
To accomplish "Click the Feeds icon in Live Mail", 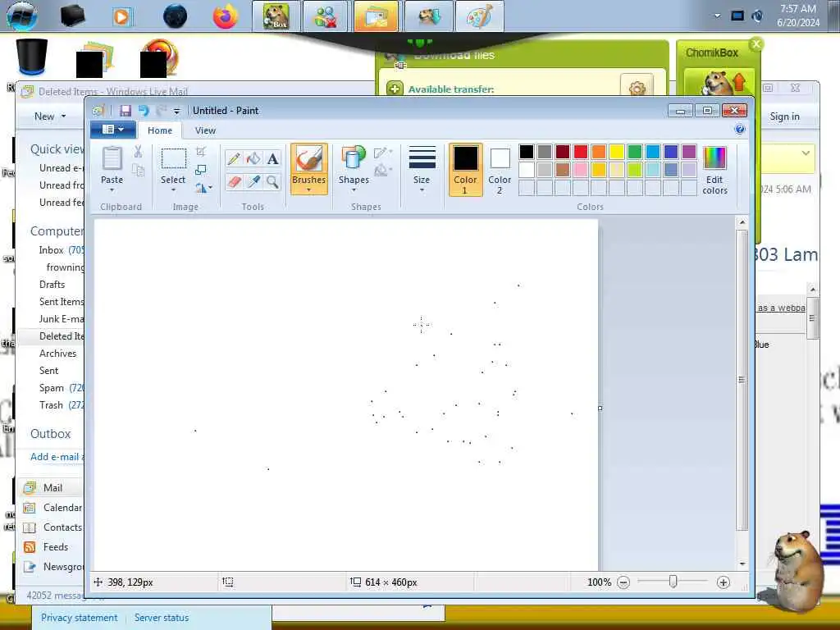I will pyautogui.click(x=30, y=547).
